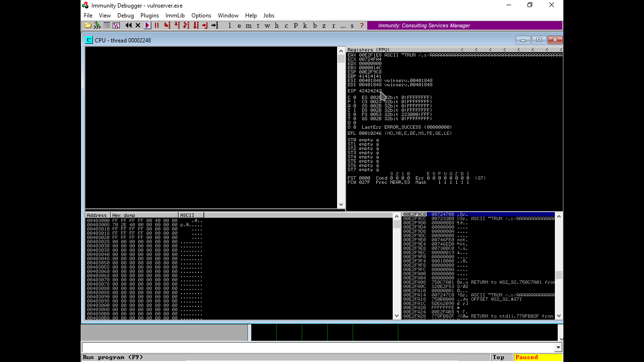Click the Step into icon
644x362 pixels.
tap(167, 25)
